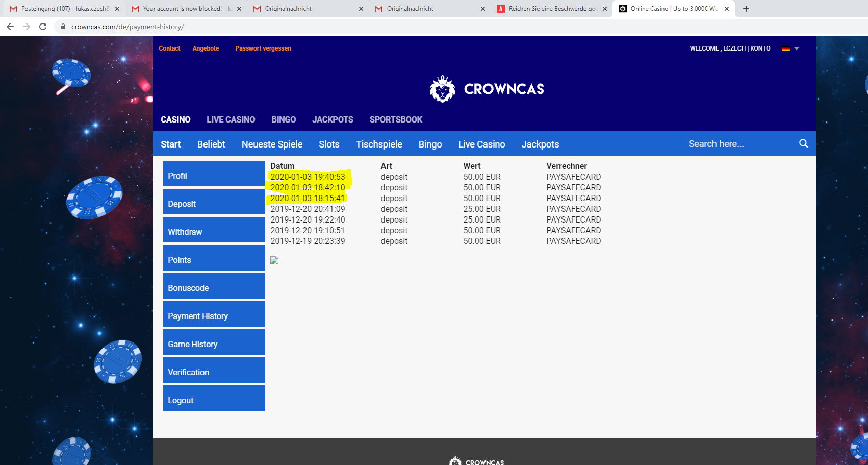Image resolution: width=868 pixels, height=465 pixels.
Task: Open Jackpots in blue category bar
Action: [x=540, y=144]
